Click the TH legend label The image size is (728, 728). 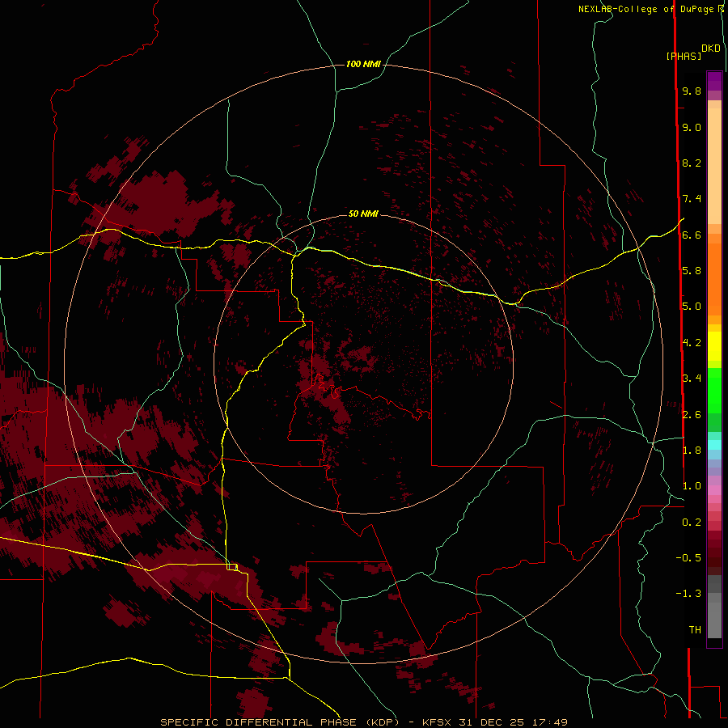[695, 630]
